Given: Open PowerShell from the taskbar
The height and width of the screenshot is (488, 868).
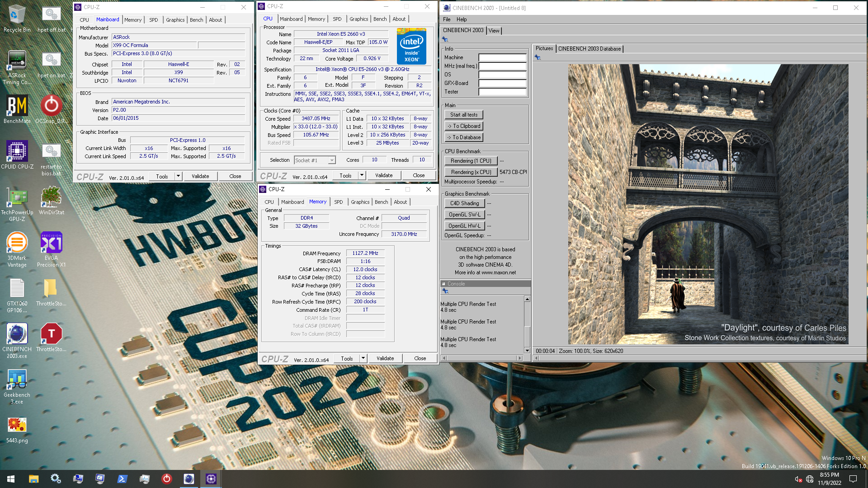Looking at the screenshot, I should [122, 479].
